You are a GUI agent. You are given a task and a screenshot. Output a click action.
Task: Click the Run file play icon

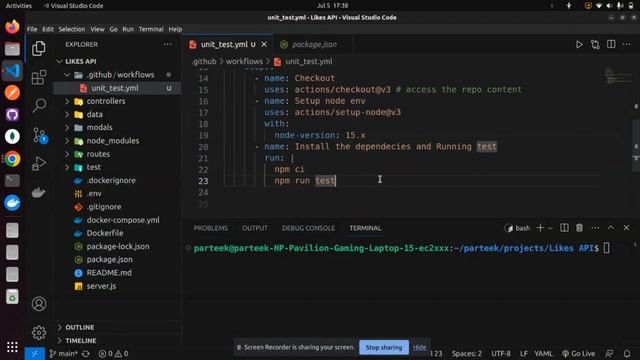click(579, 44)
